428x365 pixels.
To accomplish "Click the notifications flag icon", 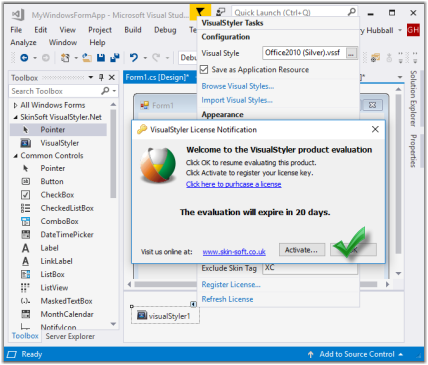I will pyautogui.click(x=200, y=12).
